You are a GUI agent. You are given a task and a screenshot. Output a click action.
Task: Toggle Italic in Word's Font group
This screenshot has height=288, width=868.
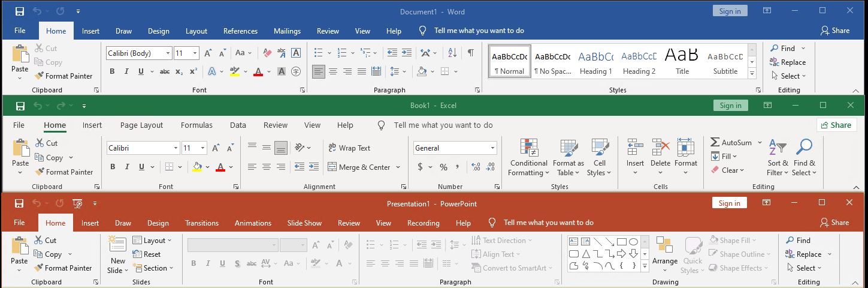[x=126, y=71]
